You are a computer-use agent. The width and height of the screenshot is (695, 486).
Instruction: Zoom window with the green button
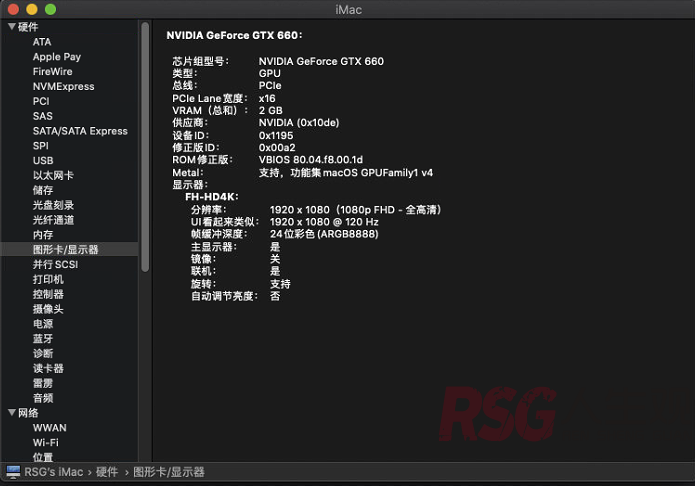(x=51, y=9)
